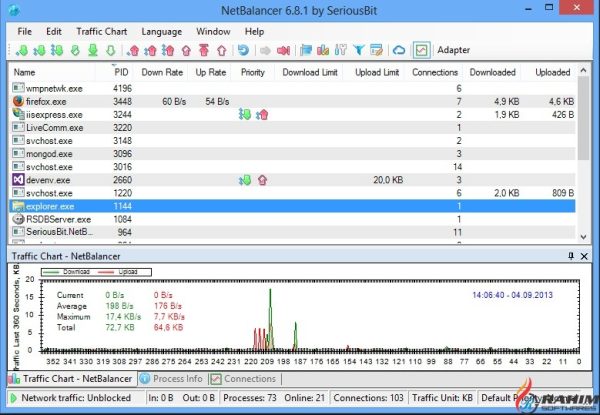600x415 pixels.
Task: Close the Traffic Chart panel
Action: [x=584, y=256]
